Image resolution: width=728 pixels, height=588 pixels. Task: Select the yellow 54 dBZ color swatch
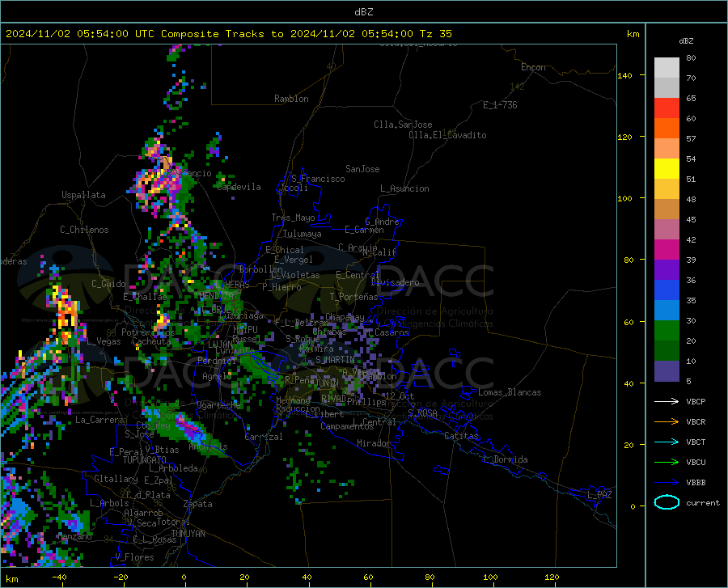667,169
